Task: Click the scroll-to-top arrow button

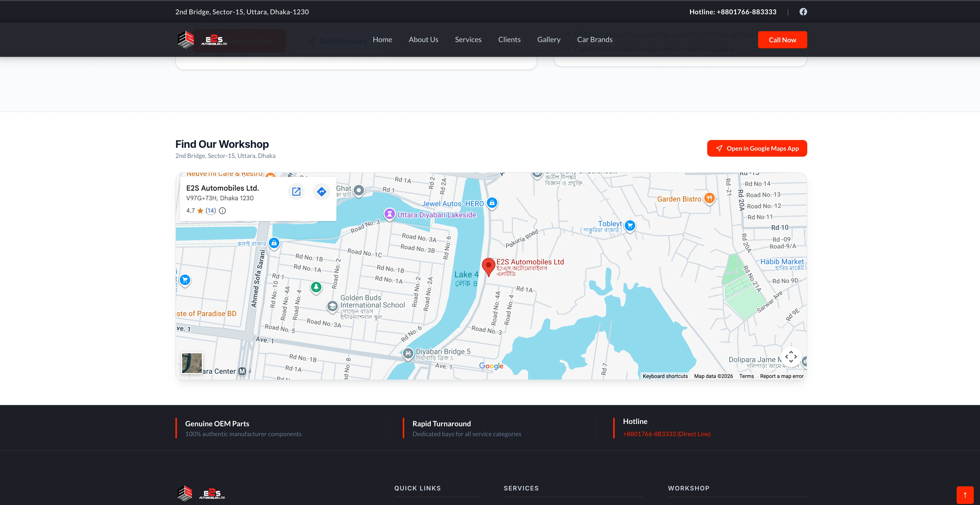Action: 965,495
